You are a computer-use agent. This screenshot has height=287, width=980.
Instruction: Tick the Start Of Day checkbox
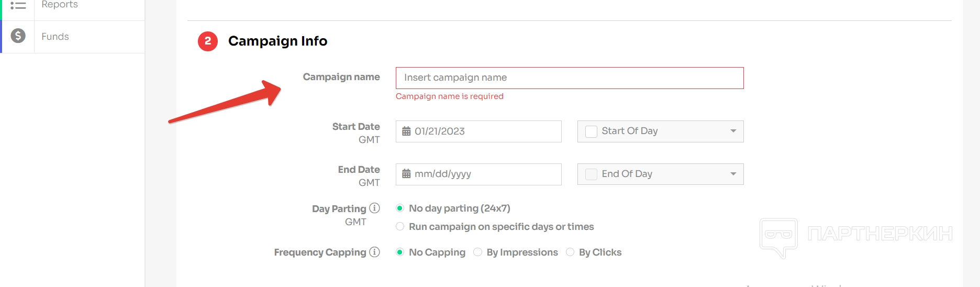pyautogui.click(x=591, y=131)
